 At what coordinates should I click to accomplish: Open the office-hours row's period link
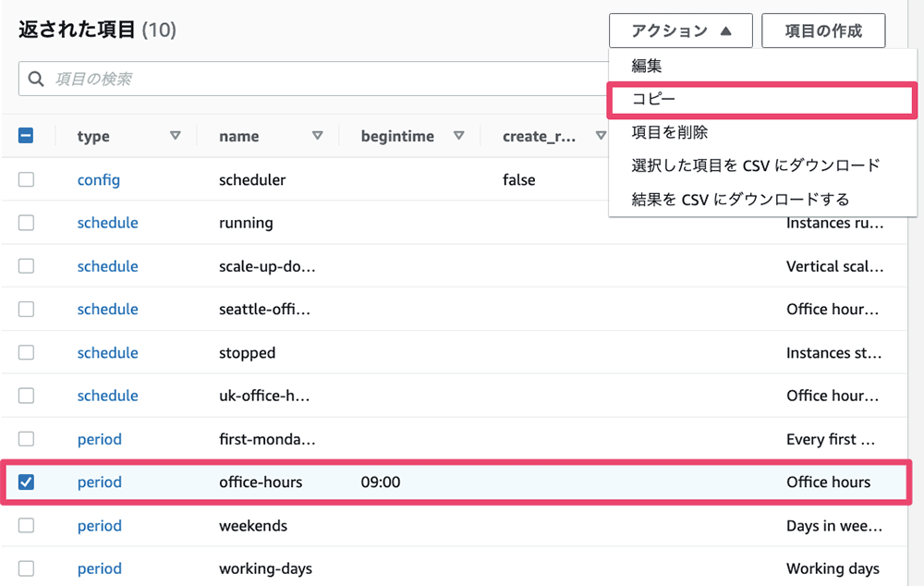coord(100,482)
